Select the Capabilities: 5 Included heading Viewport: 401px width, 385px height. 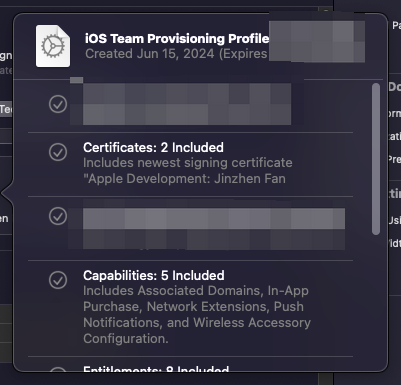154,275
